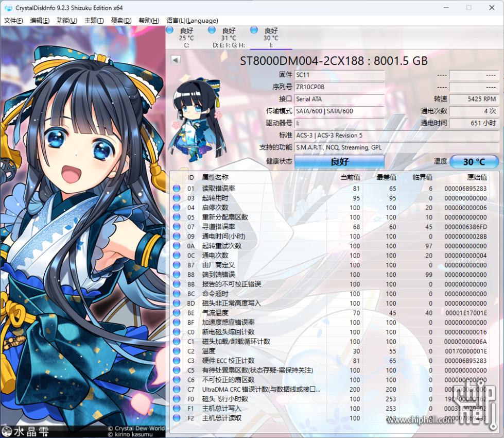Click the health dot for drives D: E: F: G: H:
Screen dimensions: 504x438
pyautogui.click(x=211, y=30)
